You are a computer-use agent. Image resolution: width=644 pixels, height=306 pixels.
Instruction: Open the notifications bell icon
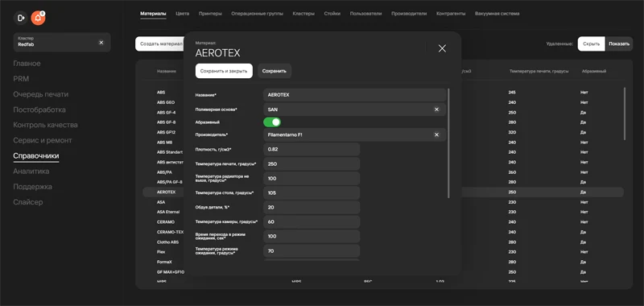coord(38,18)
